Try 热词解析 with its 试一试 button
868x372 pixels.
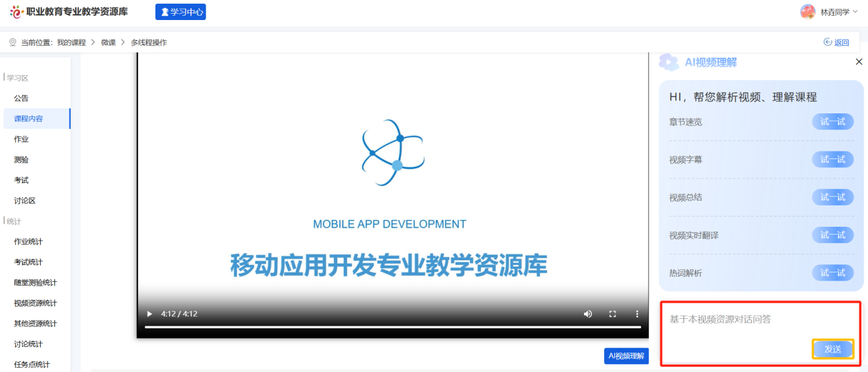click(x=833, y=272)
